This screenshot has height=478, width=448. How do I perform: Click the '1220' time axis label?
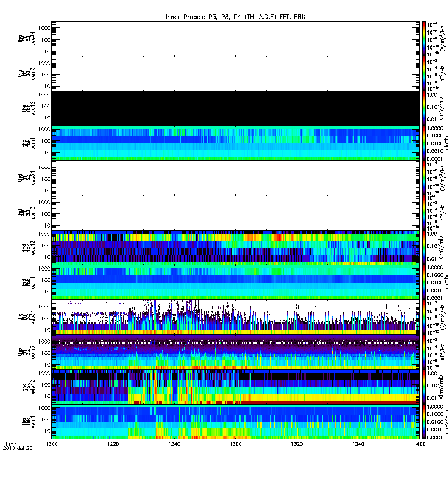[113, 444]
